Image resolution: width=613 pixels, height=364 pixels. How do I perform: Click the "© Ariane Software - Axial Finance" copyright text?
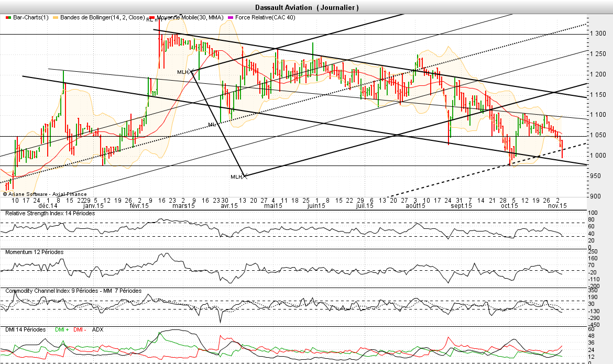[45, 194]
